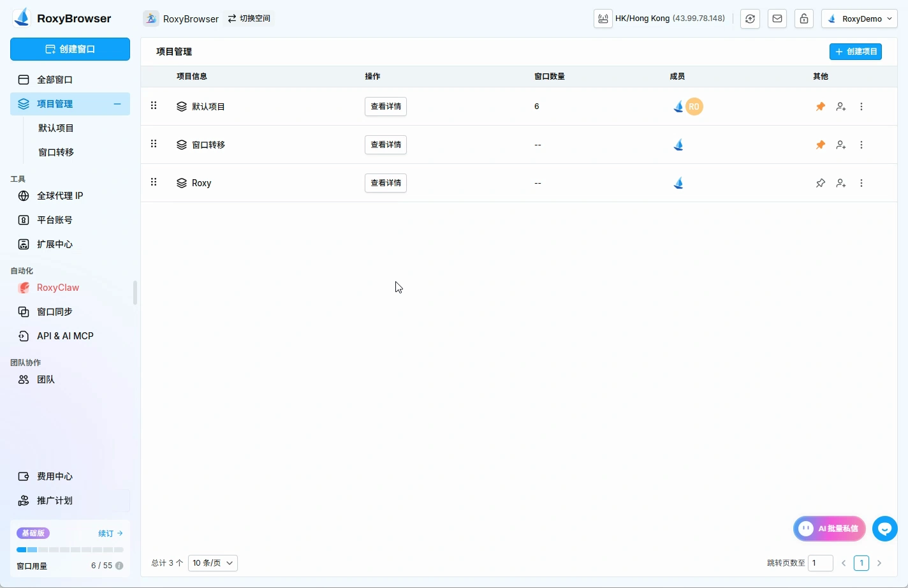Image resolution: width=908 pixels, height=588 pixels.
Task: Go to the next page arrow
Action: tap(879, 563)
